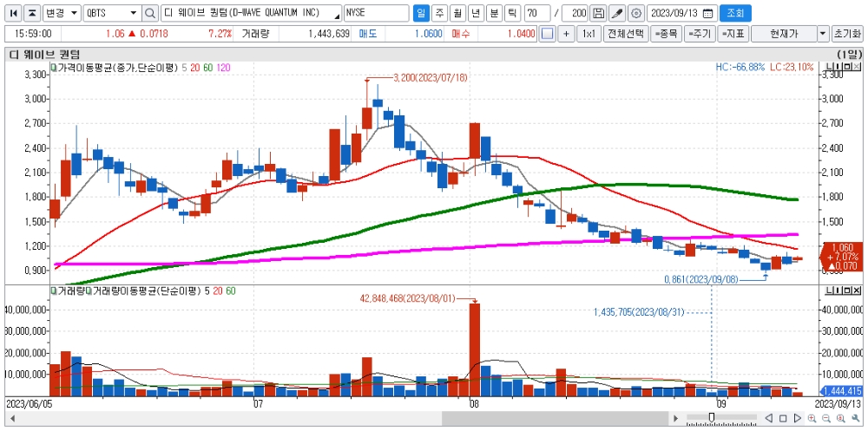Toggle the 거래량 volume indicator checkbox

pyautogui.click(x=54, y=291)
